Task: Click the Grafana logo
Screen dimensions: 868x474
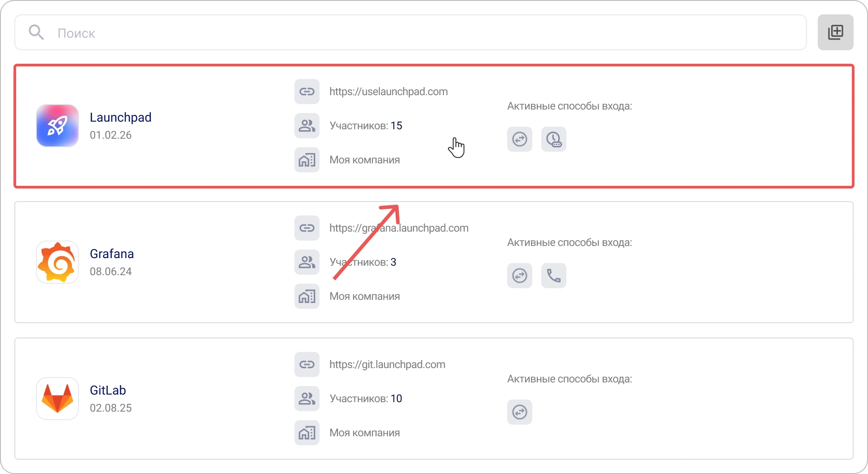Action: pyautogui.click(x=57, y=262)
